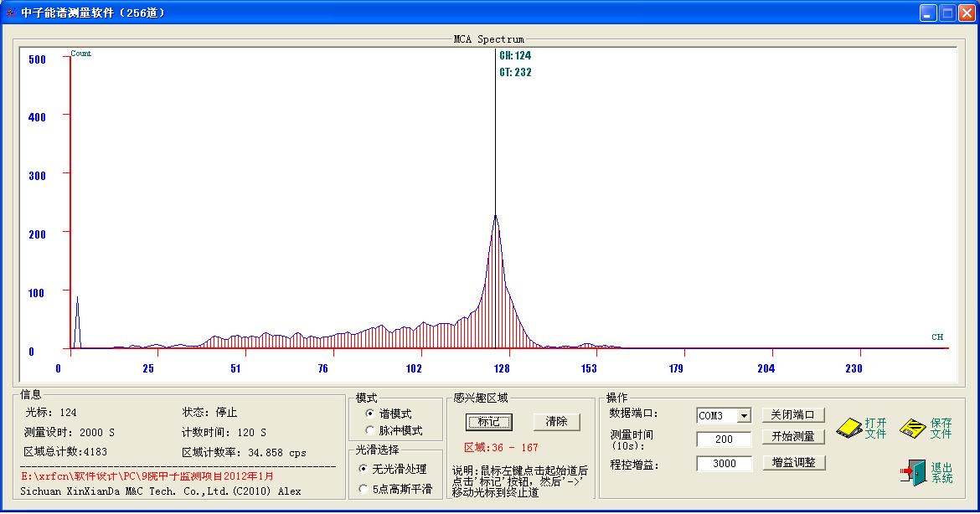The image size is (980, 514).
Task: Click the 打开文件 open file icon
Action: point(849,428)
